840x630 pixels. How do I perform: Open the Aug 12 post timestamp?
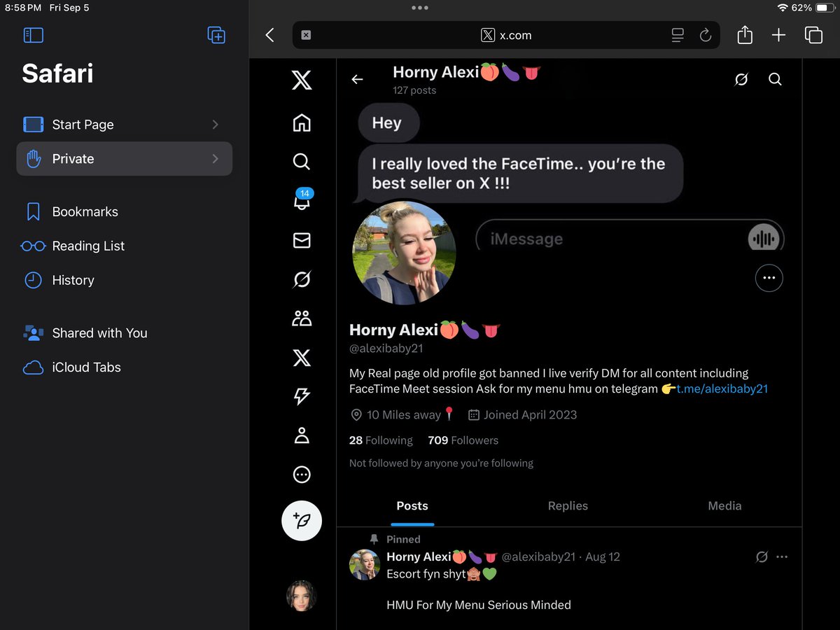click(603, 556)
